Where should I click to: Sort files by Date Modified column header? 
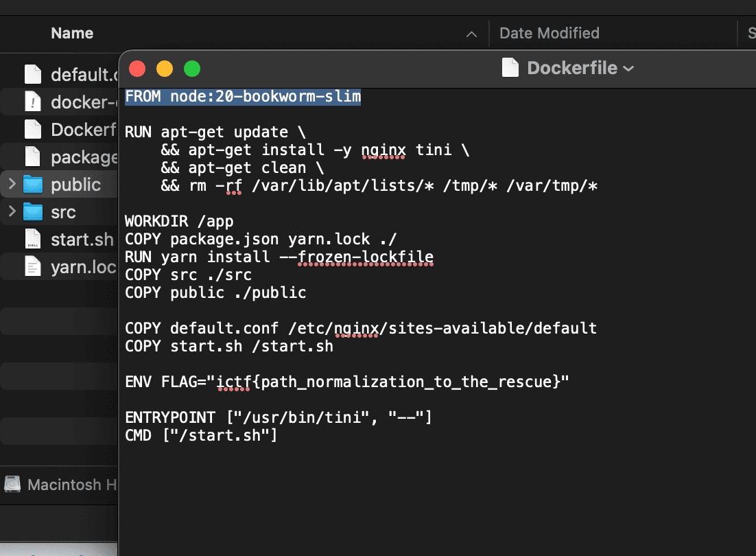click(x=549, y=33)
